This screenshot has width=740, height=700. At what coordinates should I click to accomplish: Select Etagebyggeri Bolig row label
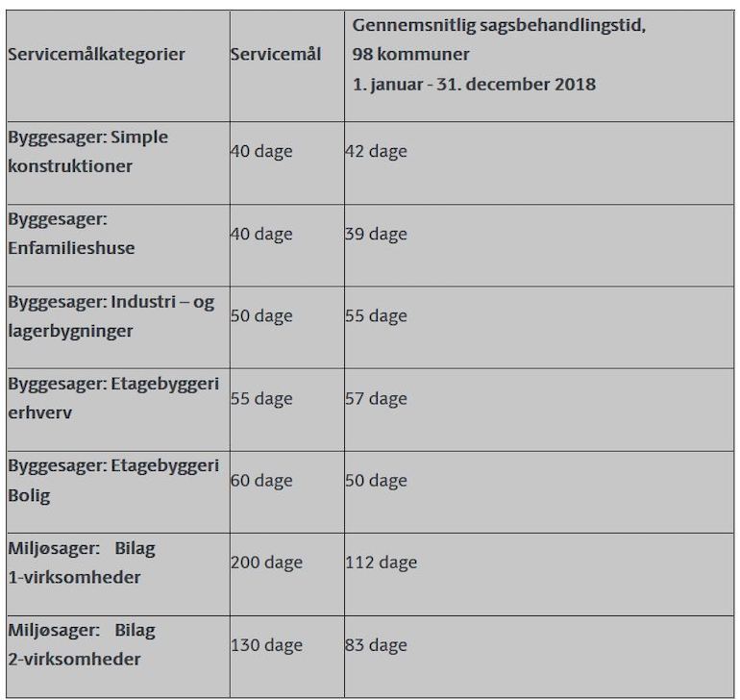113,480
